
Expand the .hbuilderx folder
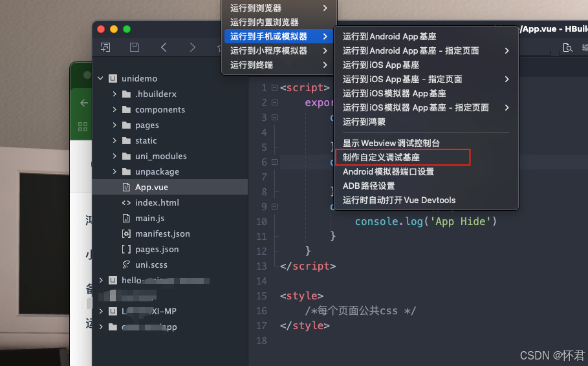pyautogui.click(x=114, y=94)
